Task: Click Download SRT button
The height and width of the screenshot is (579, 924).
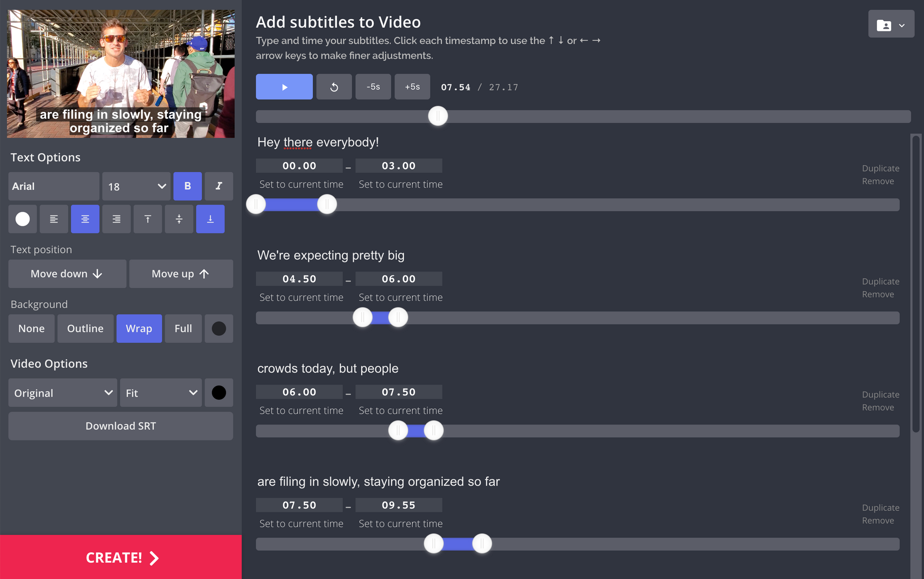Action: pyautogui.click(x=121, y=426)
